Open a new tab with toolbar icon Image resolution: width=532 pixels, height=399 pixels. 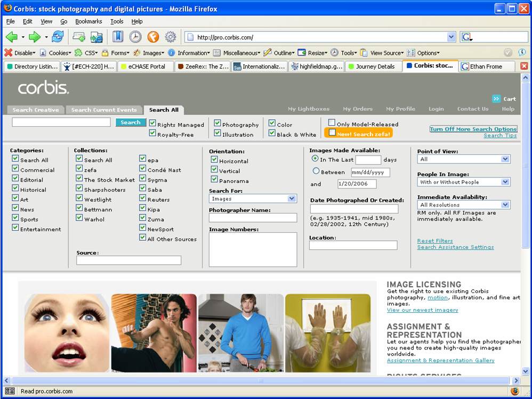[x=79, y=37]
